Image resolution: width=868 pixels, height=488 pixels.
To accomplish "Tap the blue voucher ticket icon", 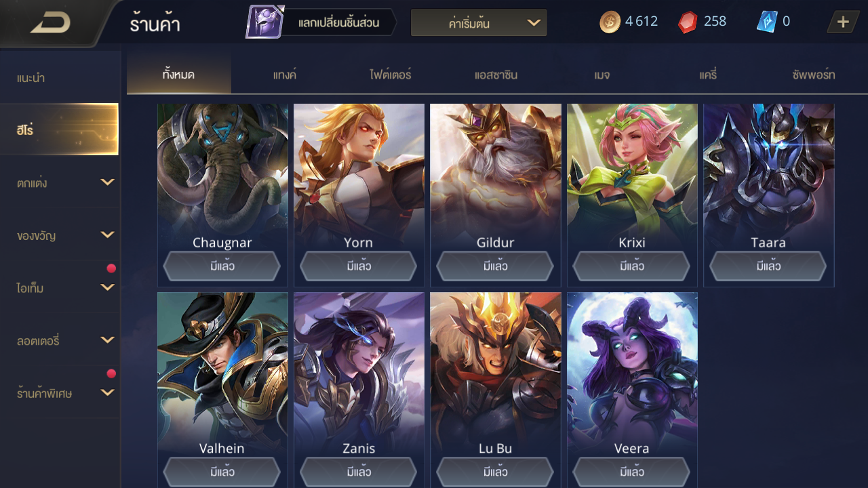I will 766,22.
